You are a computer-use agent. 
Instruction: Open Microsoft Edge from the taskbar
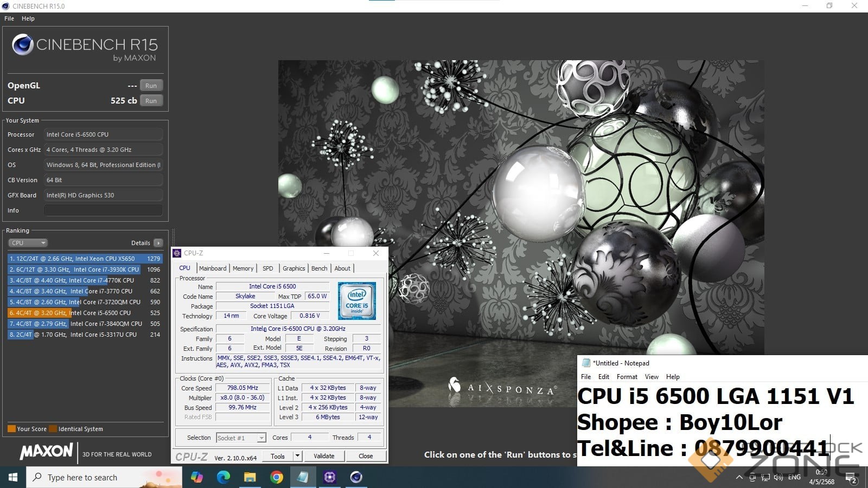tap(223, 477)
